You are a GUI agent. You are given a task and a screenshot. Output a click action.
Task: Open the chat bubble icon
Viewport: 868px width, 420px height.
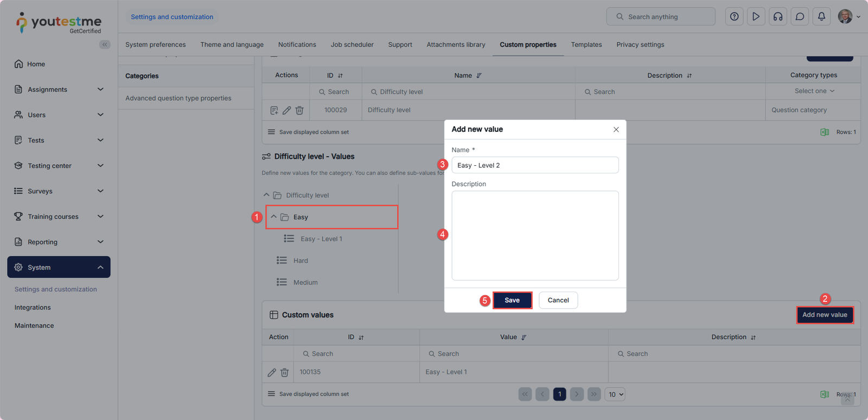coord(800,17)
